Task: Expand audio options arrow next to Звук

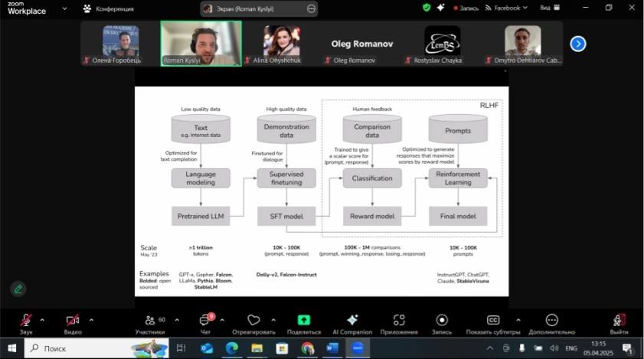Action: pyautogui.click(x=42, y=320)
